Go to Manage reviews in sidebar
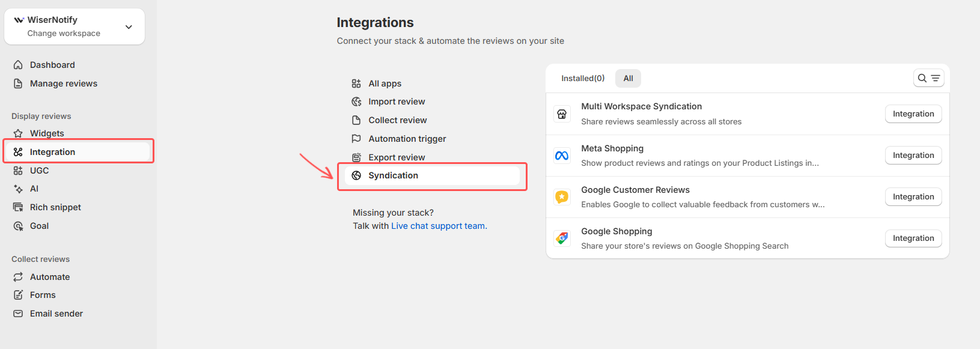980x349 pixels. tap(63, 83)
